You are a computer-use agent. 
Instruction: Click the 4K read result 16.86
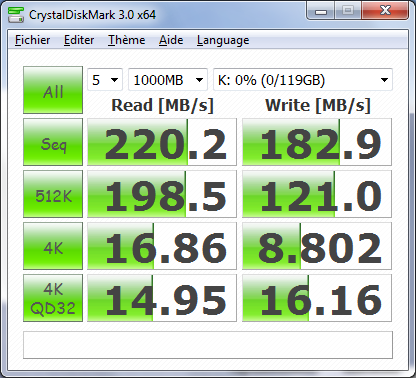[162, 246]
